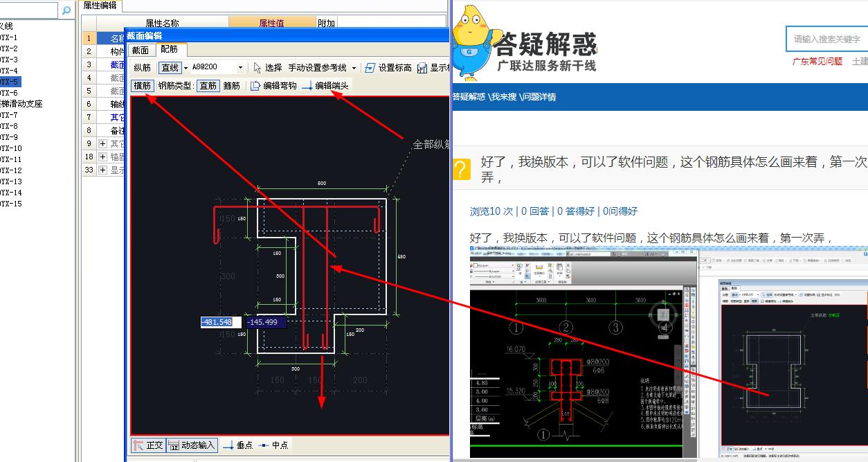868x462 pixels.
Task: Select the list item ending YX-13
Action: (11, 181)
